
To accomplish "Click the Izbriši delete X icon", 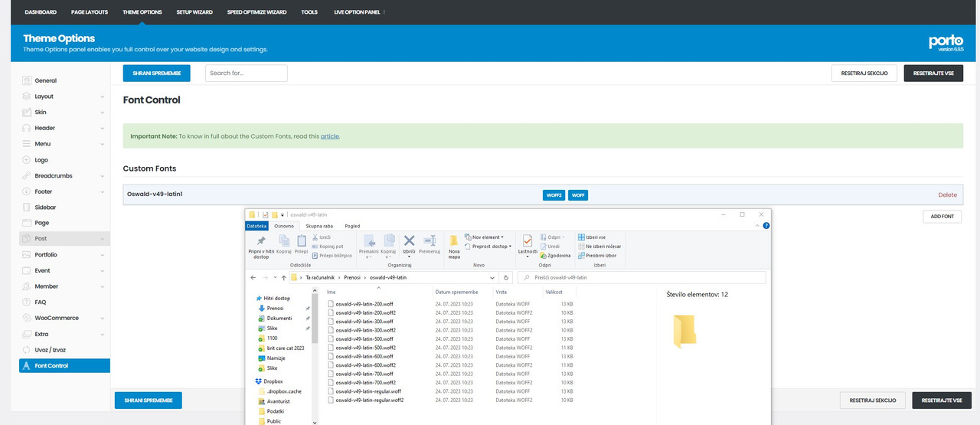I will [409, 241].
